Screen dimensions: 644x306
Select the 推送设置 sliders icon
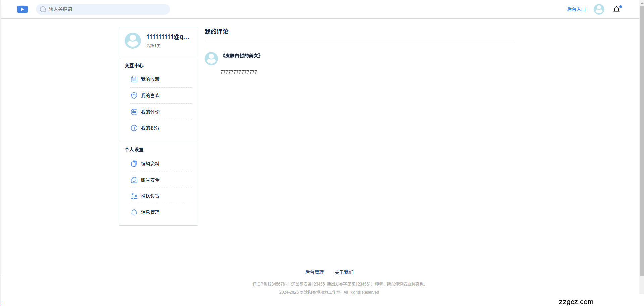point(134,196)
